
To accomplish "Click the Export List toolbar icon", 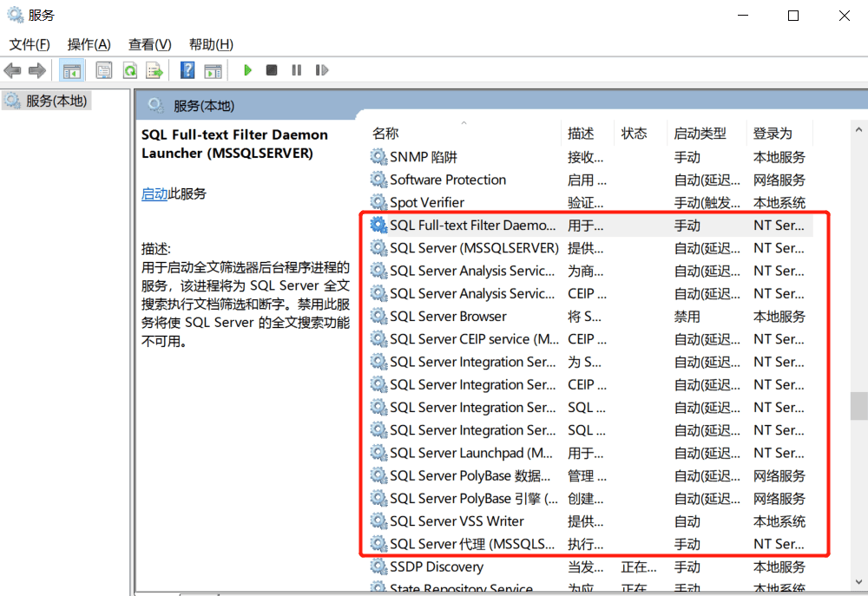I will coord(155,70).
